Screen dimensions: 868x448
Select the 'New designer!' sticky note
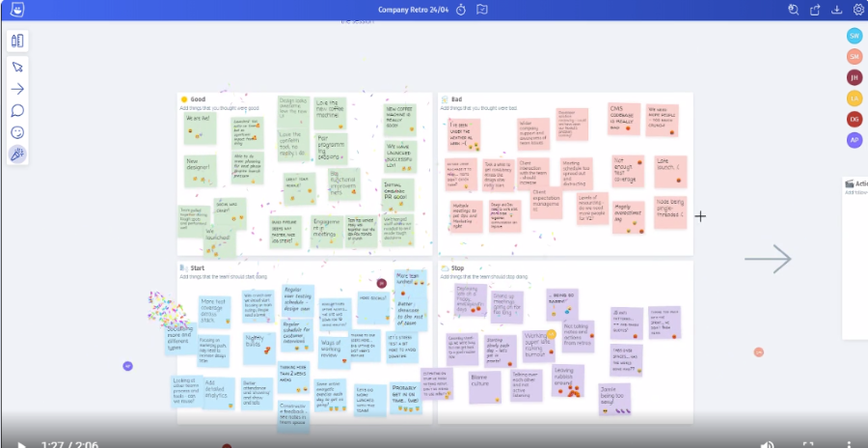point(200,171)
